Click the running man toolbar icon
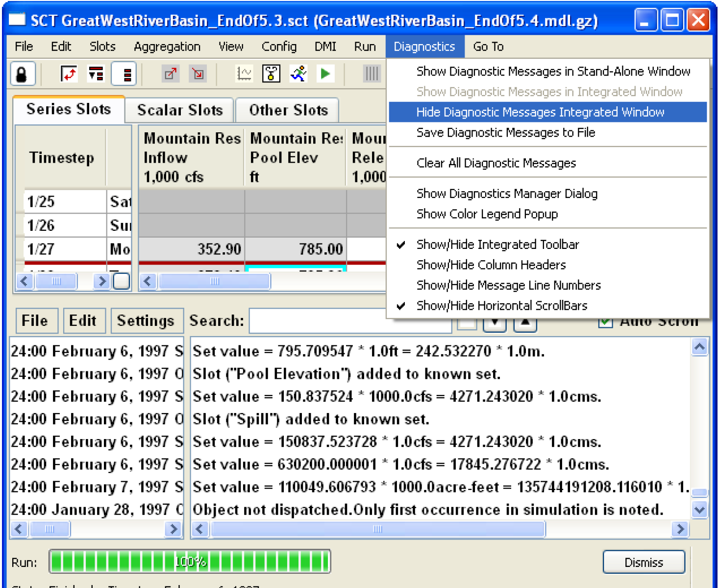Viewport: 719px width, 588px height. 298,74
